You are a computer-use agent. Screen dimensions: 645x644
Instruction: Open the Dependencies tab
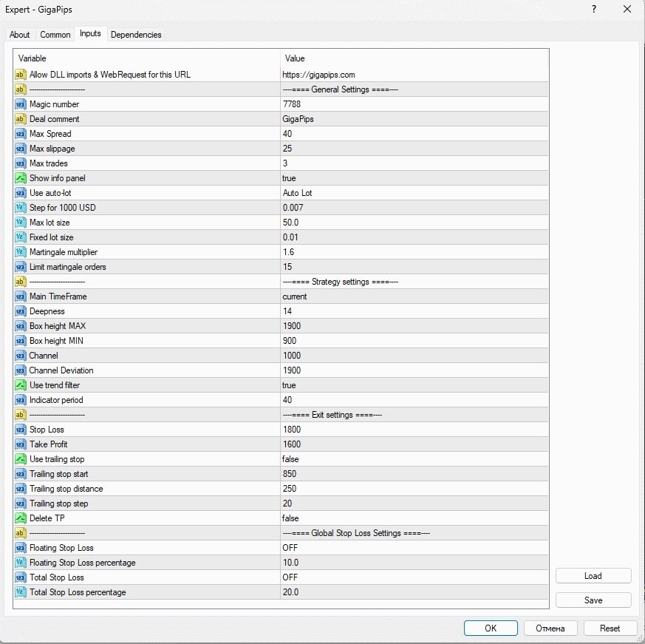coord(136,35)
